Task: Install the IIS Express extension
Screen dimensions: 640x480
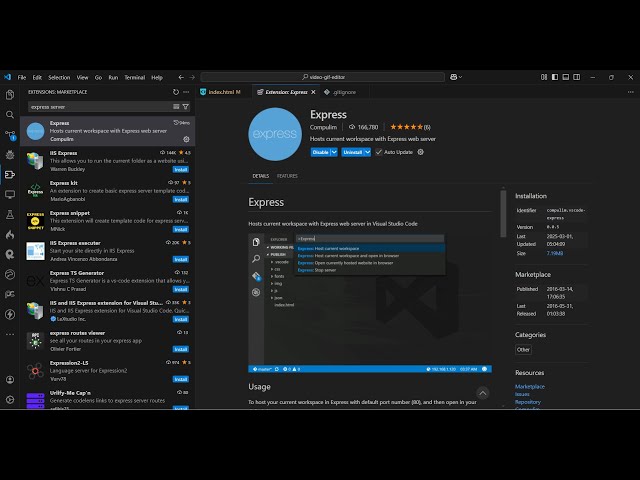Action: [x=181, y=169]
